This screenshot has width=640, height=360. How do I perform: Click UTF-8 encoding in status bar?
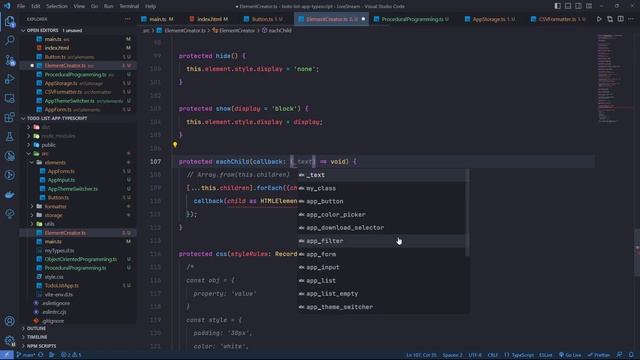[475, 355]
